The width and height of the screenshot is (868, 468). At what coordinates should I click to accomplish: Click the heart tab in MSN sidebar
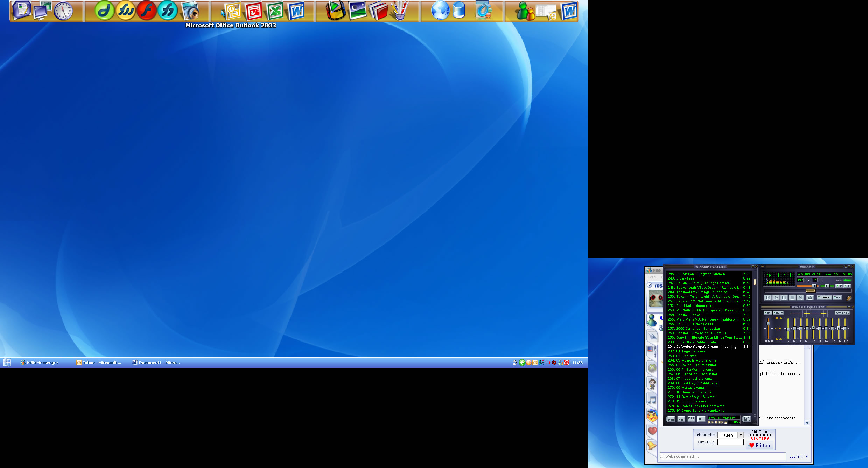[x=652, y=431]
